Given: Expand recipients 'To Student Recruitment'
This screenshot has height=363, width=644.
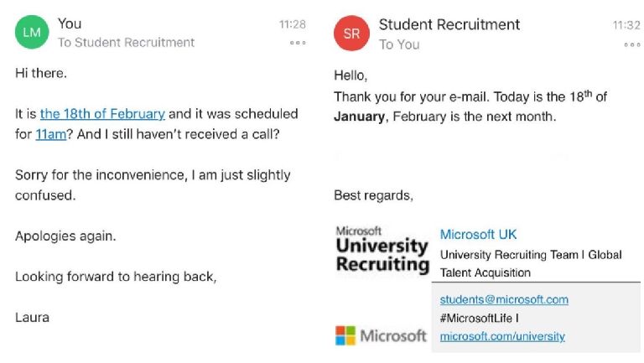Looking at the screenshot, I should coord(126,42).
